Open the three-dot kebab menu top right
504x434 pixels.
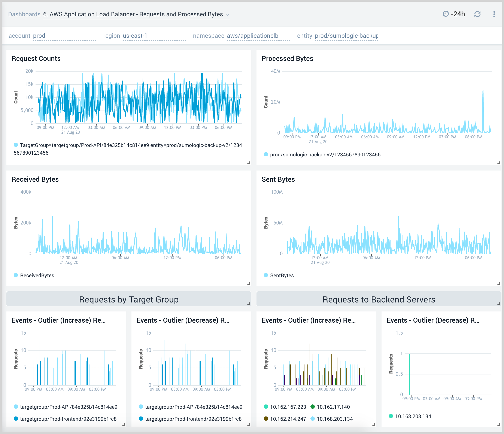(494, 14)
